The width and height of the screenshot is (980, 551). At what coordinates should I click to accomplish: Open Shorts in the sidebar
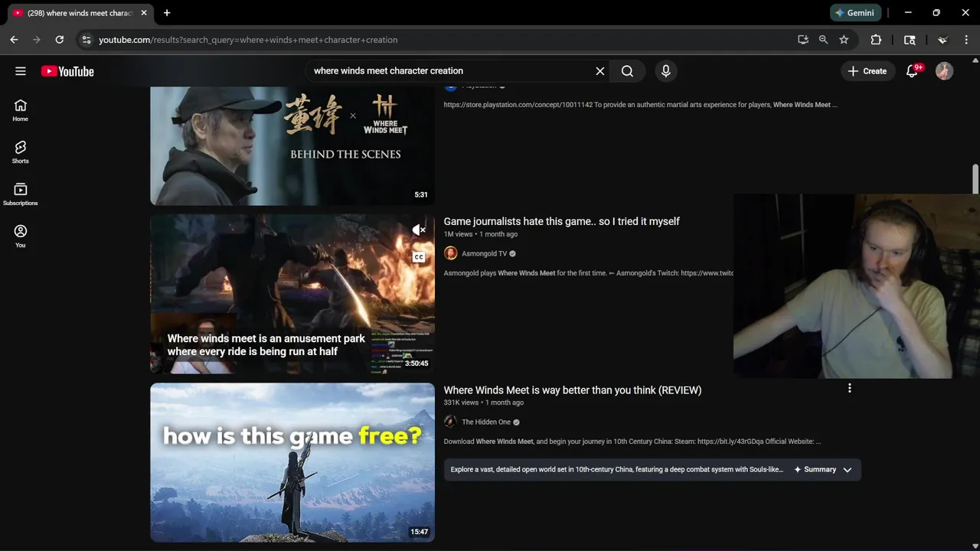[21, 152]
